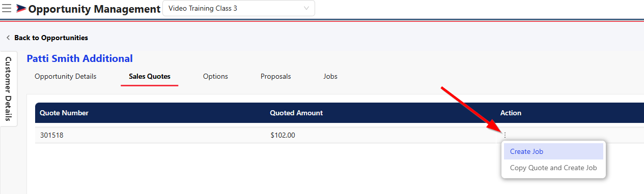
Task: Click the $102.00 quoted amount cell
Action: coord(283,135)
